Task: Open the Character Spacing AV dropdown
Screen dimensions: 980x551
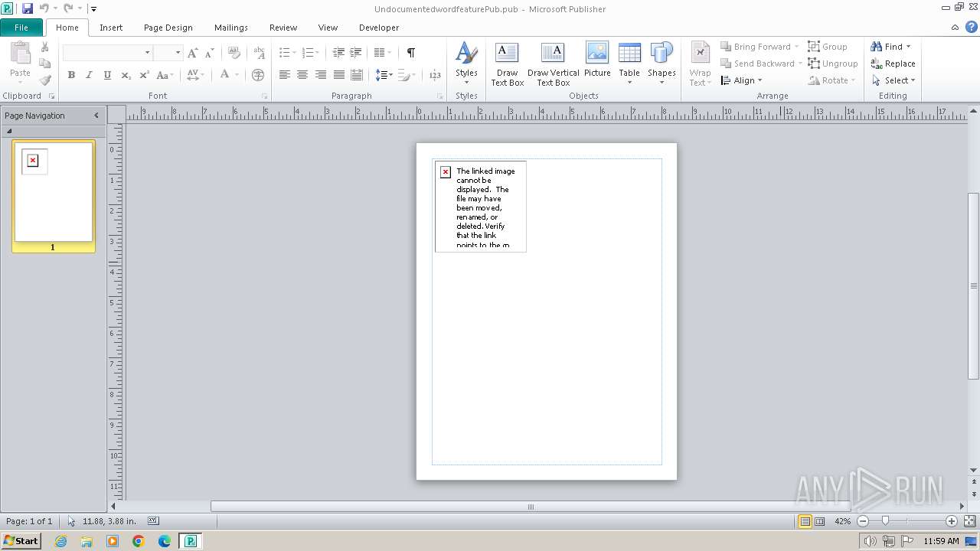Action: tap(196, 75)
